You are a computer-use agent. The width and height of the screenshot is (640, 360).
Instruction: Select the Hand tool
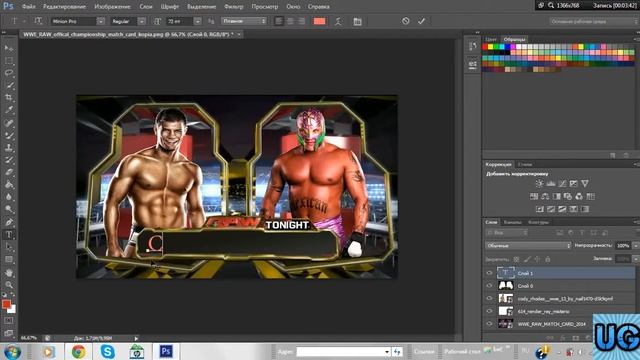pos(9,272)
